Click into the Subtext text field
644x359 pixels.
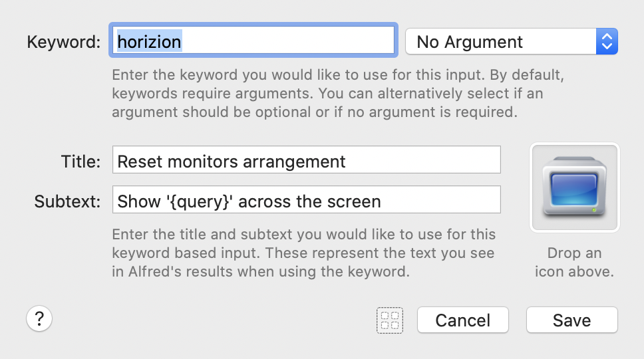click(307, 199)
